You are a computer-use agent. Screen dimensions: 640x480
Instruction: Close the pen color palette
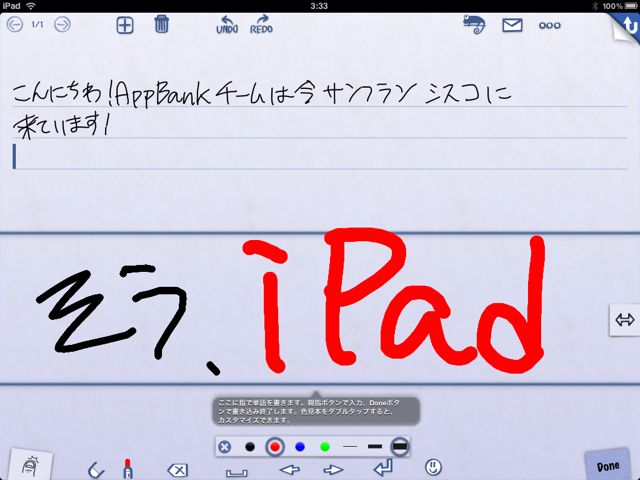(x=224, y=447)
